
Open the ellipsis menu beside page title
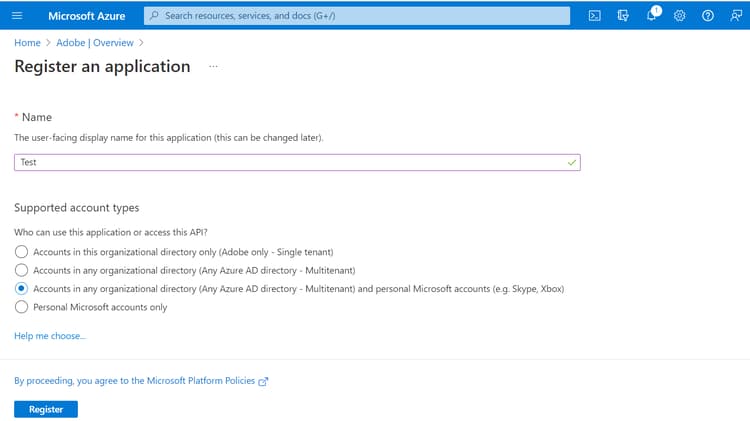click(x=213, y=67)
